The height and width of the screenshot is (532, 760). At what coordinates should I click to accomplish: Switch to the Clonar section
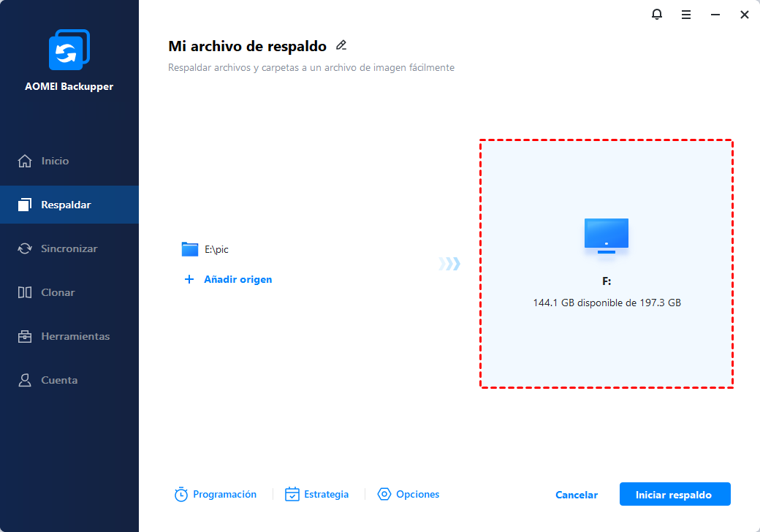(58, 292)
